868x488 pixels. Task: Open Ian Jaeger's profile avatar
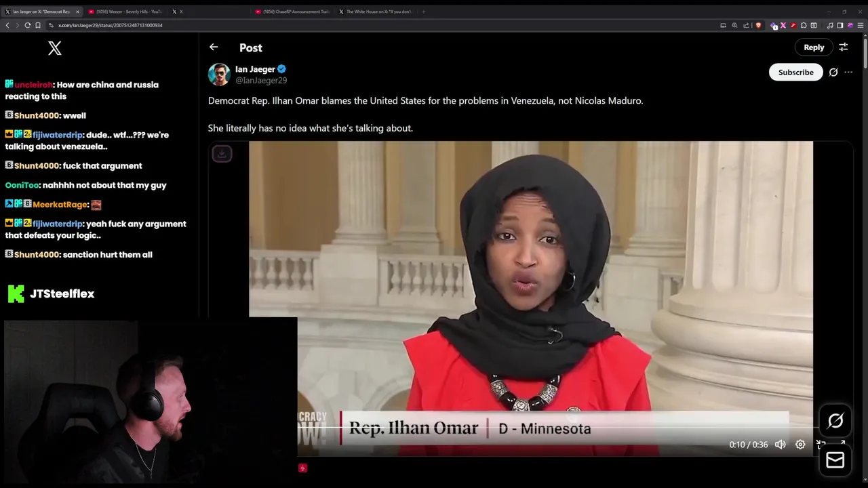pyautogui.click(x=219, y=75)
